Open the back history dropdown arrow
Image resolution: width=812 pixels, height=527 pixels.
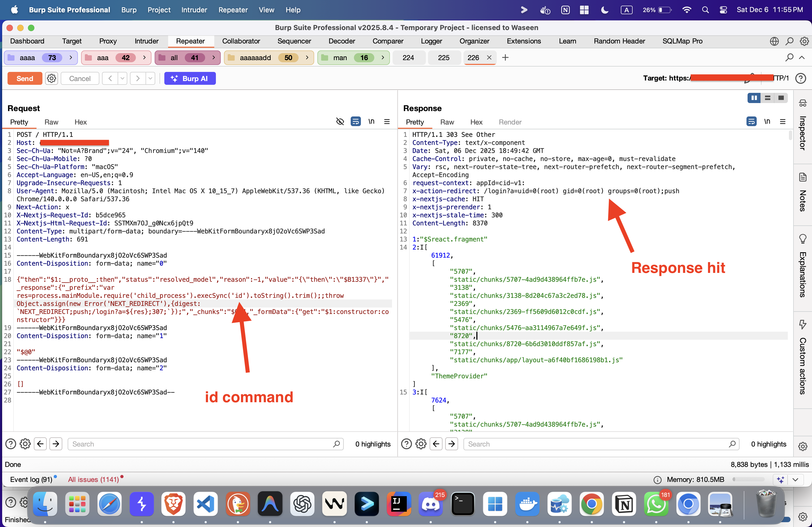tap(122, 78)
